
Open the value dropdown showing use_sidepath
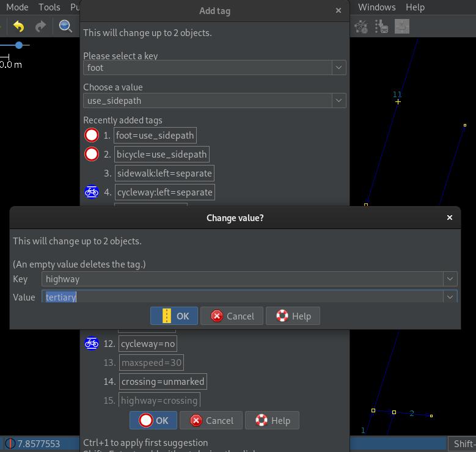pyautogui.click(x=339, y=100)
